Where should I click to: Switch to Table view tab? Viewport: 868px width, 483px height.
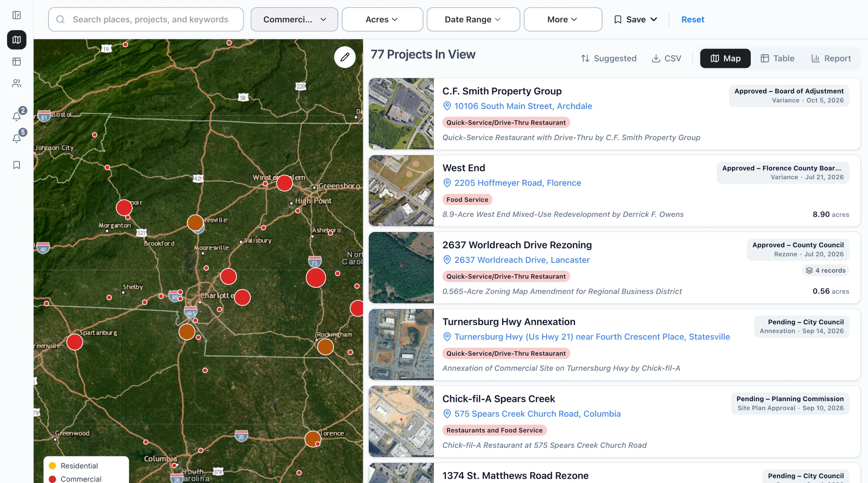click(778, 59)
